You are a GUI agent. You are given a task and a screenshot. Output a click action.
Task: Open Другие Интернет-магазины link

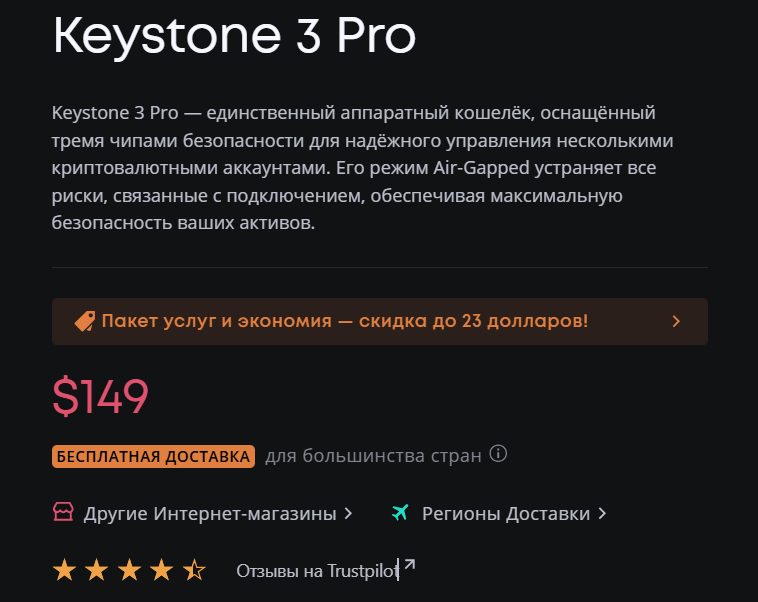pyautogui.click(x=210, y=514)
